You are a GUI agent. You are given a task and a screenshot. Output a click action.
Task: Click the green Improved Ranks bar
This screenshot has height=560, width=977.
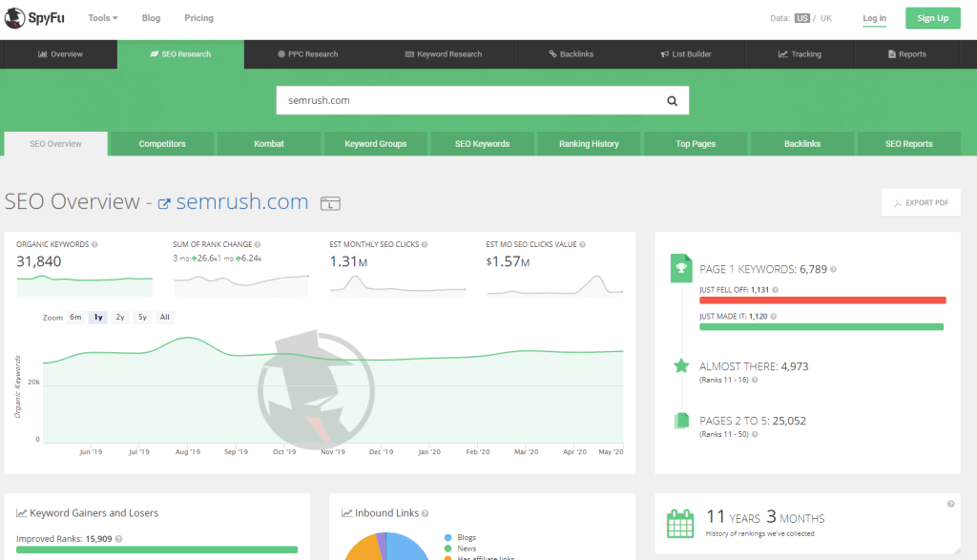[x=157, y=550]
